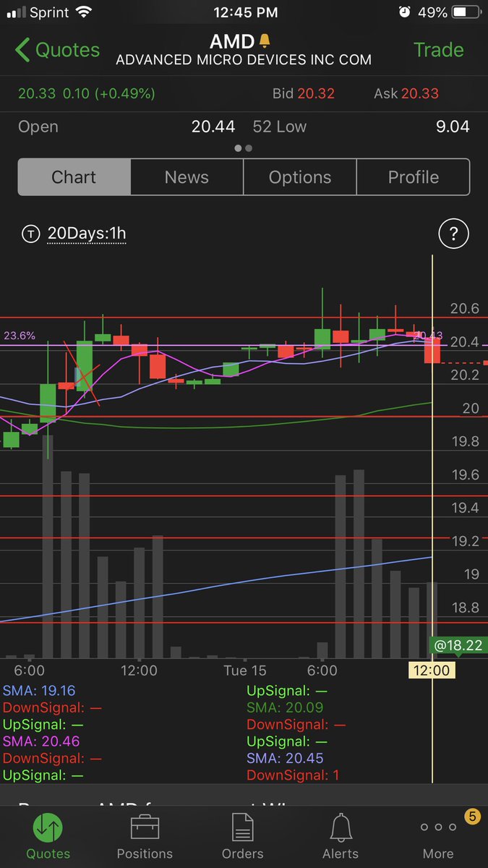The height and width of the screenshot is (868, 488).
Task: Tap the circled T timeframe icon
Action: tap(30, 234)
